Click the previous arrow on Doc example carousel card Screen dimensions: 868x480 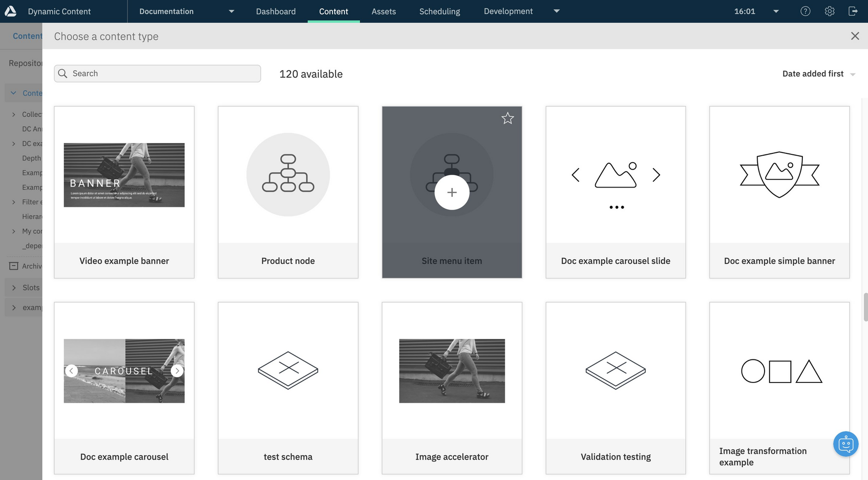[x=72, y=371]
